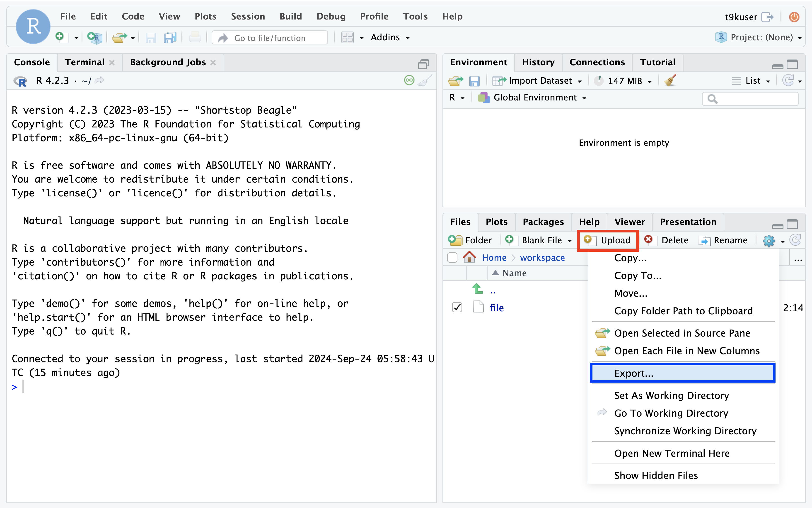This screenshot has height=508, width=812.
Task: Select Export... from the More menu
Action: (x=682, y=373)
